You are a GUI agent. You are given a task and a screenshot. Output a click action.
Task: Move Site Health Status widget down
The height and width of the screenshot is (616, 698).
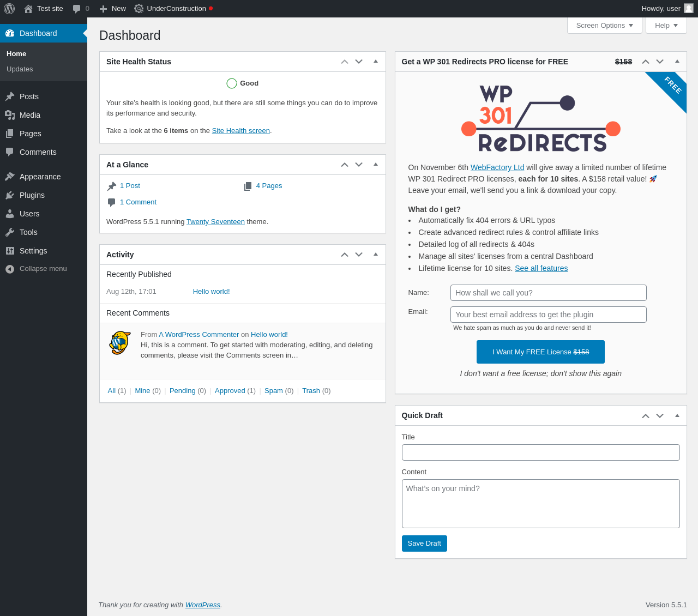(359, 62)
